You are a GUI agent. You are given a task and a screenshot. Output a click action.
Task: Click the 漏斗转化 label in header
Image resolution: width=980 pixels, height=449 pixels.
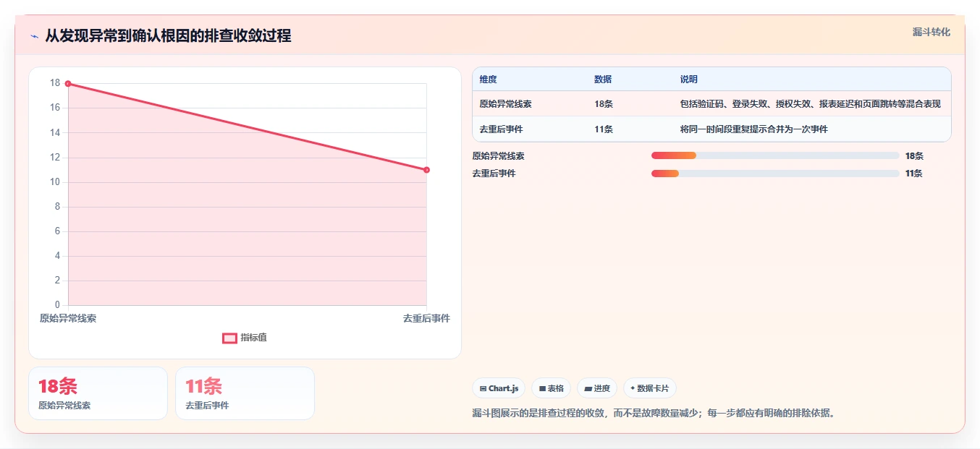[x=931, y=32]
